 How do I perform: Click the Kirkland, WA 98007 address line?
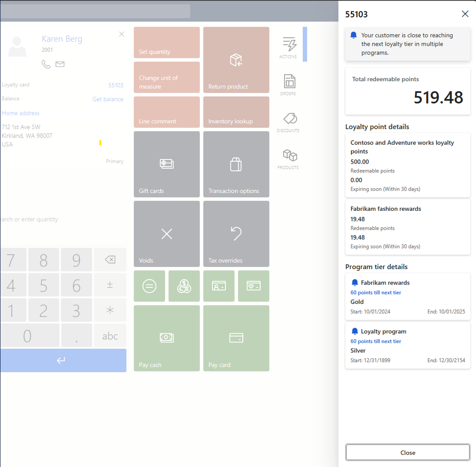(x=27, y=136)
